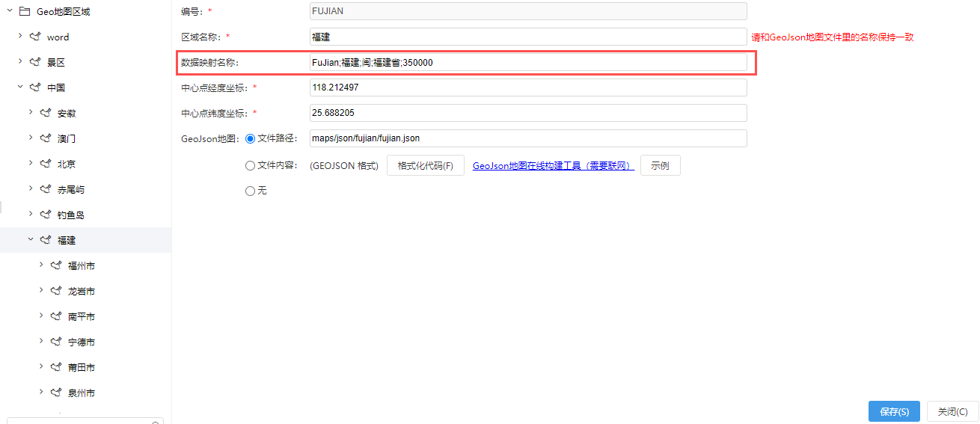
Task: Select 莆田市 in the region tree
Action: [82, 367]
